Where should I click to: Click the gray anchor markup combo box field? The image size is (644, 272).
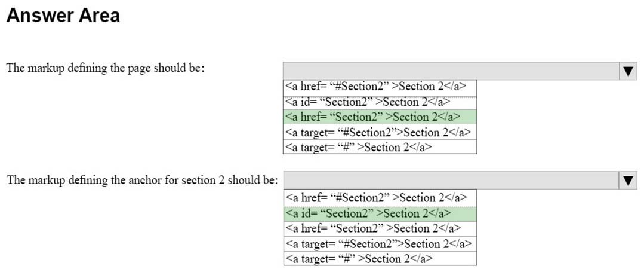coord(451,180)
